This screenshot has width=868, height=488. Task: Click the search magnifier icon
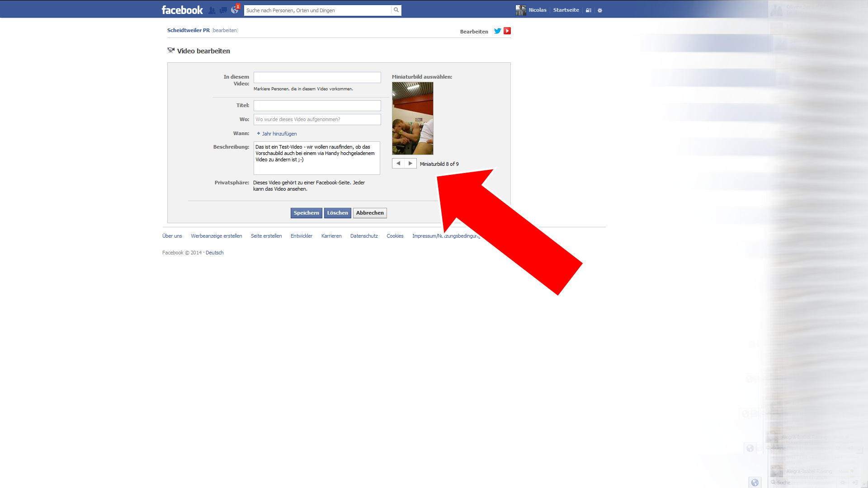tap(396, 10)
